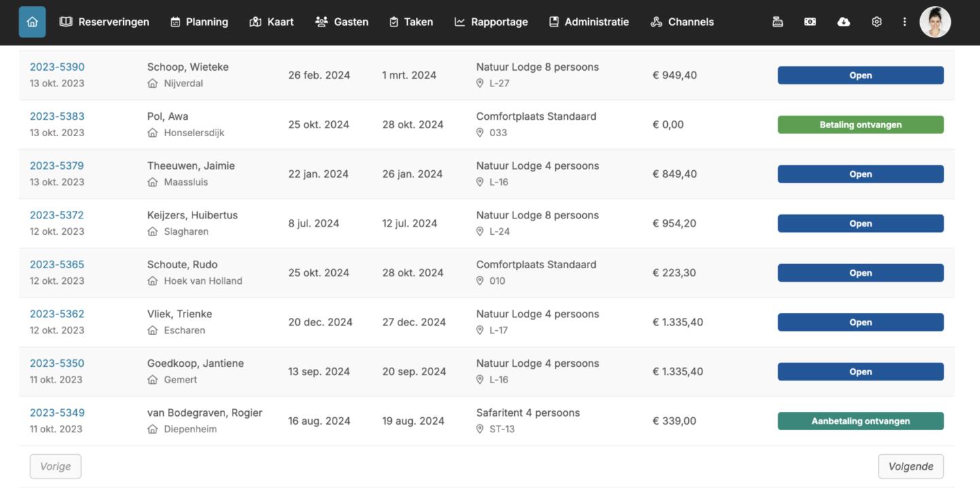Image resolution: width=980 pixels, height=501 pixels.
Task: Click the cloud download icon
Action: (x=843, y=22)
